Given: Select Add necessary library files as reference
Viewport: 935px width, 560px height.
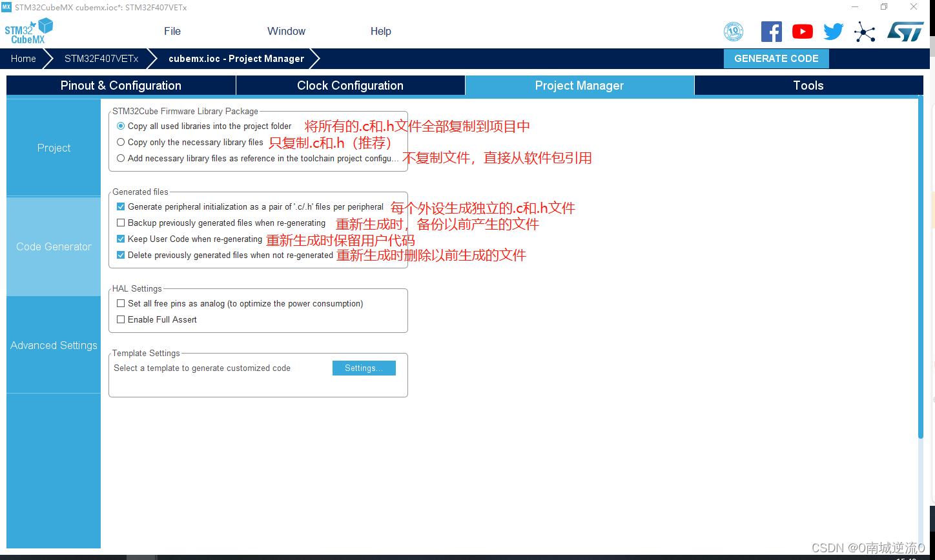Looking at the screenshot, I should coord(121,158).
